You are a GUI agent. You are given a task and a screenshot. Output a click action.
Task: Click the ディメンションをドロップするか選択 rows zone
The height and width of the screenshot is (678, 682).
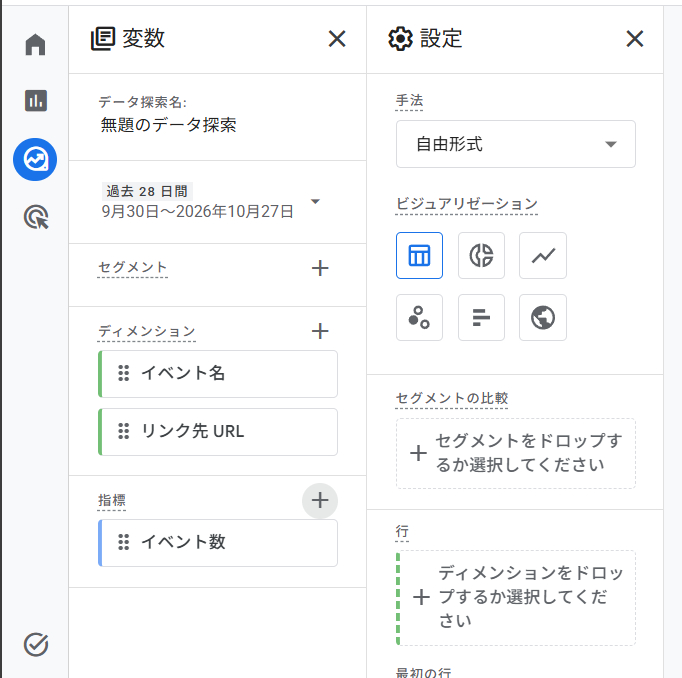pyautogui.click(x=516, y=598)
